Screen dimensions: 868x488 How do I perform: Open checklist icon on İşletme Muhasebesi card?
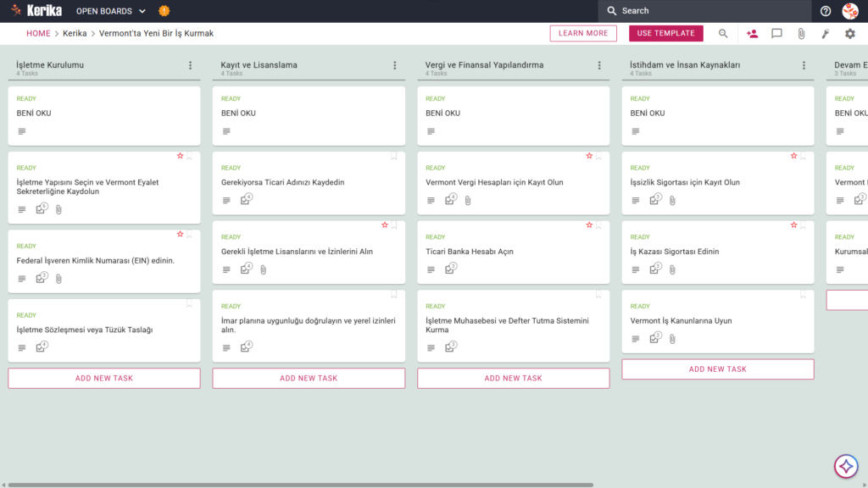click(450, 347)
